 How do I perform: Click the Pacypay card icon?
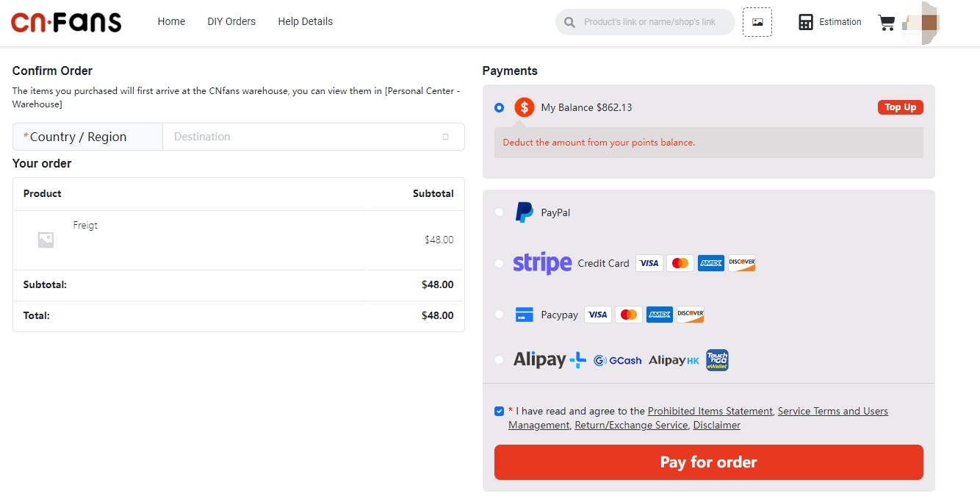click(x=524, y=315)
